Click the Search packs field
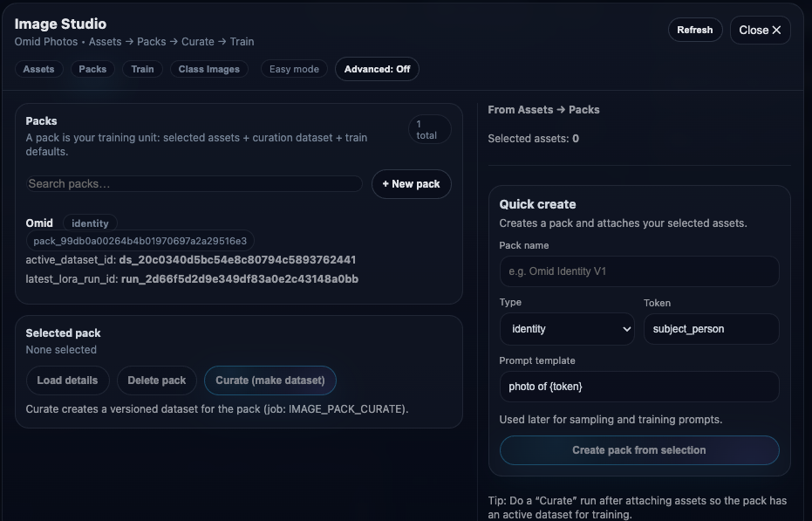The width and height of the screenshot is (812, 521). point(194,184)
